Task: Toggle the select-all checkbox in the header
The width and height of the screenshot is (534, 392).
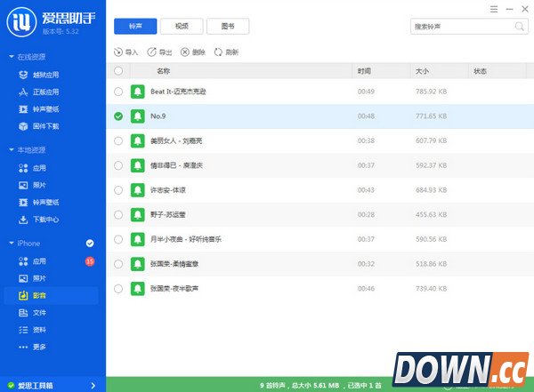Action: (119, 70)
